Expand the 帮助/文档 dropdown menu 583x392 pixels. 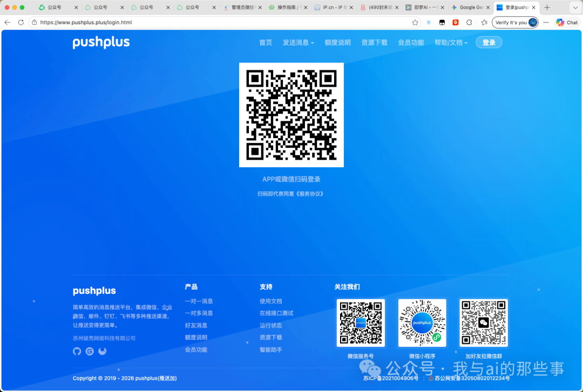coord(451,43)
